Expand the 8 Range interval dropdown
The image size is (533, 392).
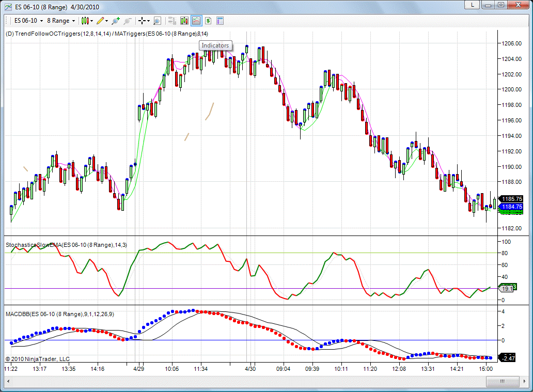coord(73,21)
